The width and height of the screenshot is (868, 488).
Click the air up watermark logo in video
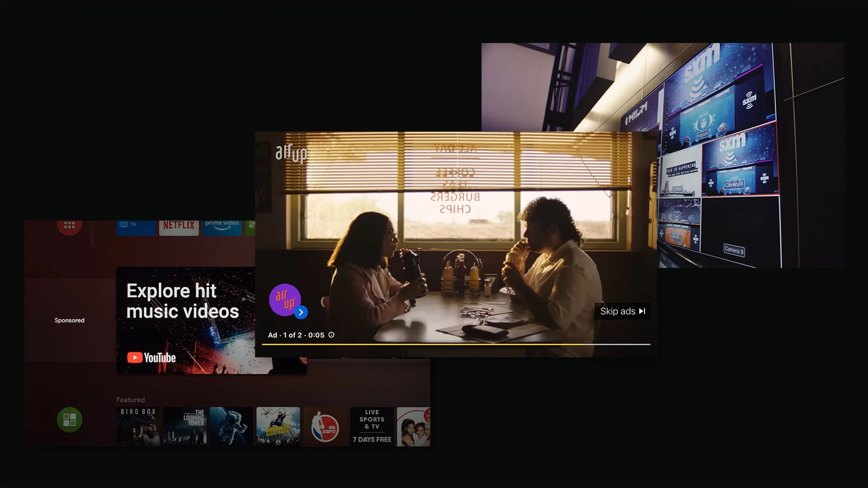click(x=291, y=154)
